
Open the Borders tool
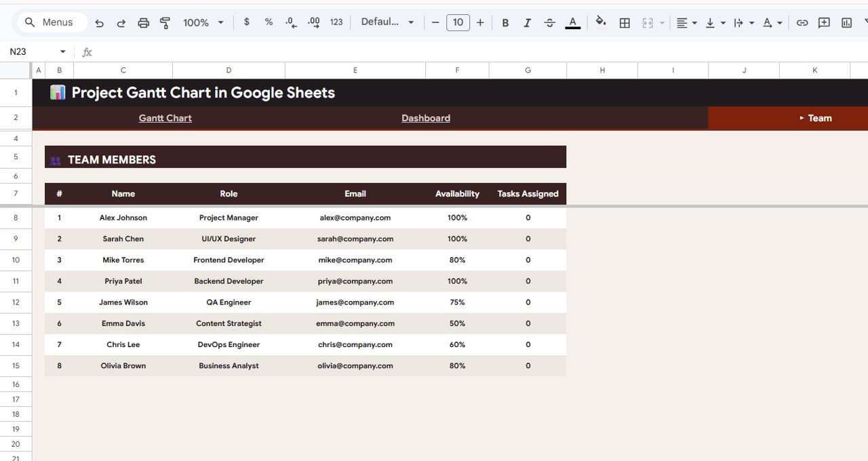(x=624, y=22)
